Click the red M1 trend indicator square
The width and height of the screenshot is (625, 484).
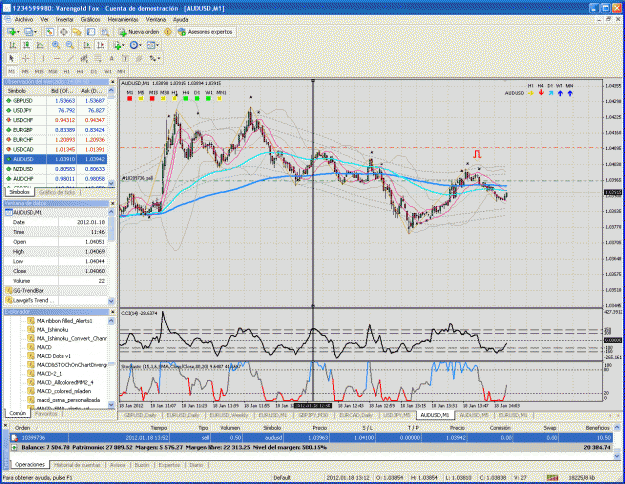click(x=130, y=98)
